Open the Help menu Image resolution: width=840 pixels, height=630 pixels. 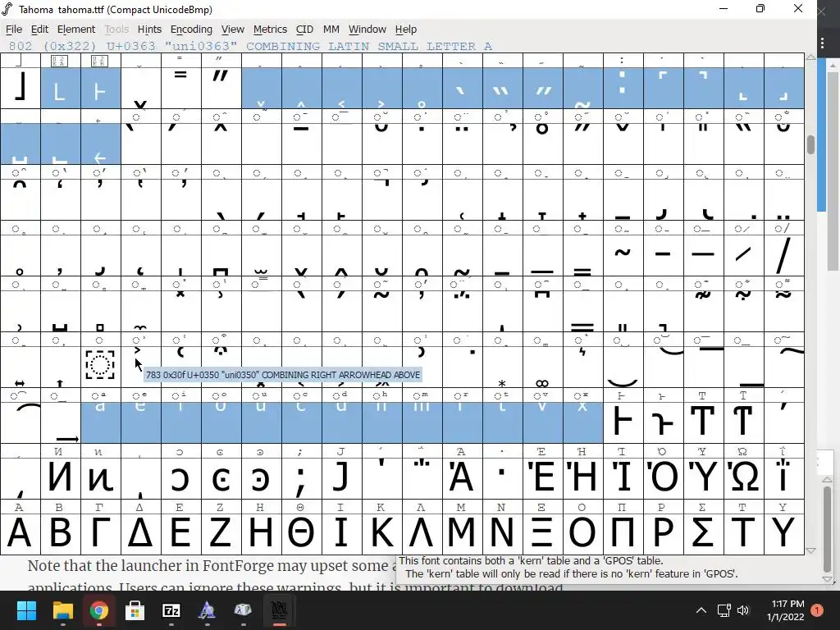pyautogui.click(x=405, y=30)
